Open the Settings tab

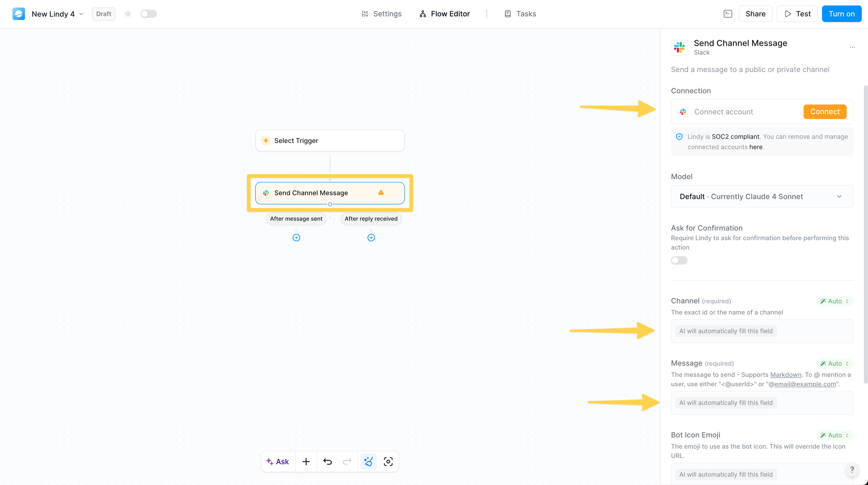tap(382, 14)
